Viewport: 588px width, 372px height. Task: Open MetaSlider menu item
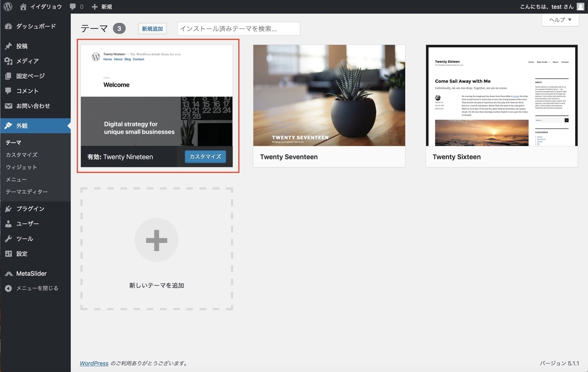click(x=35, y=273)
